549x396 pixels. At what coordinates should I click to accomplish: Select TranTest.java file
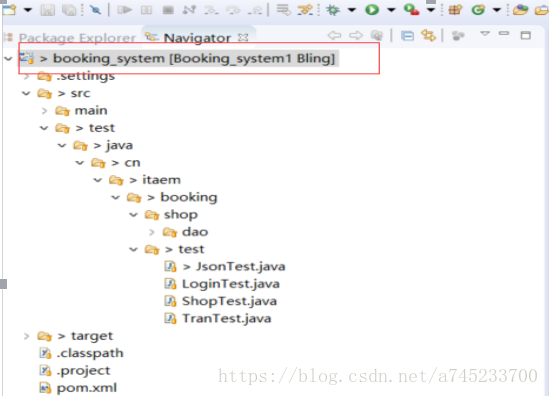[218, 319]
